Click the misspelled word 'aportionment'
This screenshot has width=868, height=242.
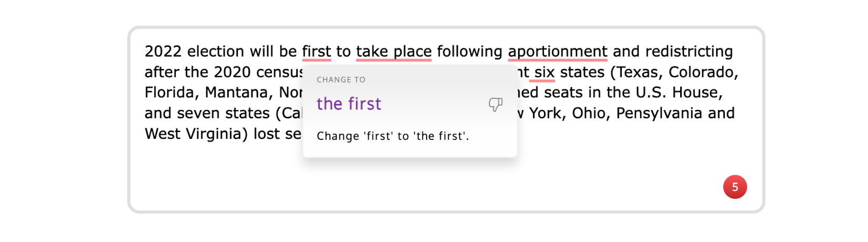point(558,52)
